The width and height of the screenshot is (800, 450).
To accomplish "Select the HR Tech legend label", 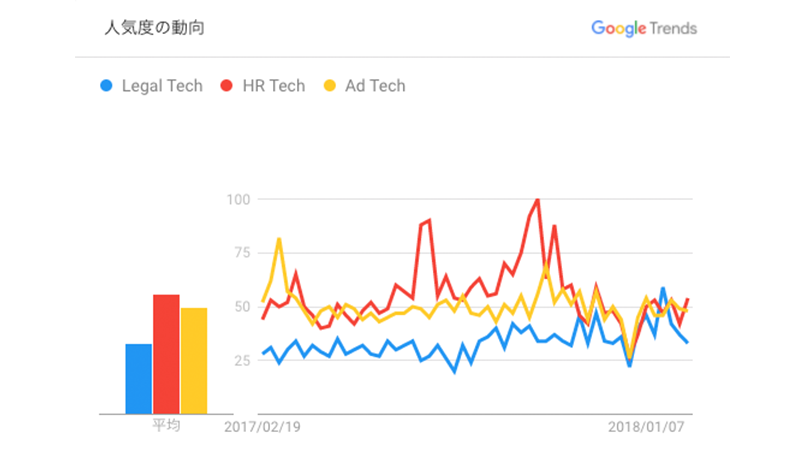I will point(274,86).
